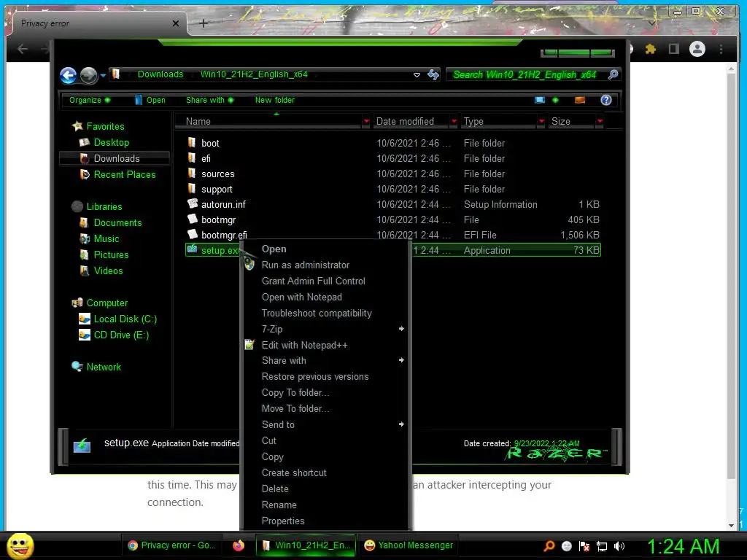The width and height of the screenshot is (747, 560).
Task: Click the Chrome side panel icon
Action: coord(673,49)
